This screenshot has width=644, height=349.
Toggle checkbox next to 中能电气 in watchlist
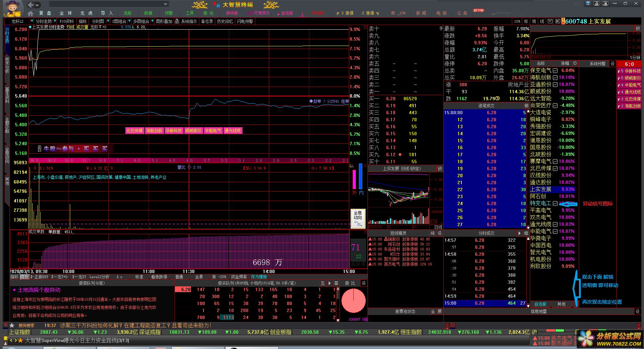[x=555, y=231]
